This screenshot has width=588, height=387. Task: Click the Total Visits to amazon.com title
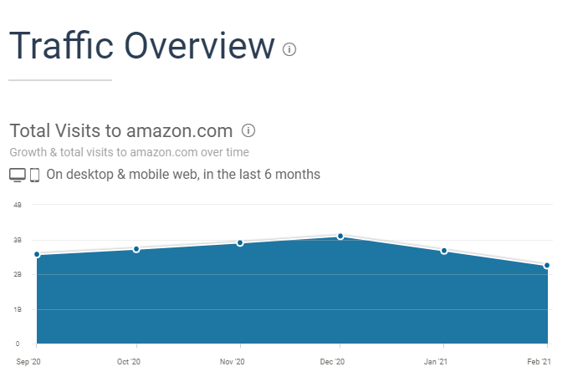pos(120,131)
